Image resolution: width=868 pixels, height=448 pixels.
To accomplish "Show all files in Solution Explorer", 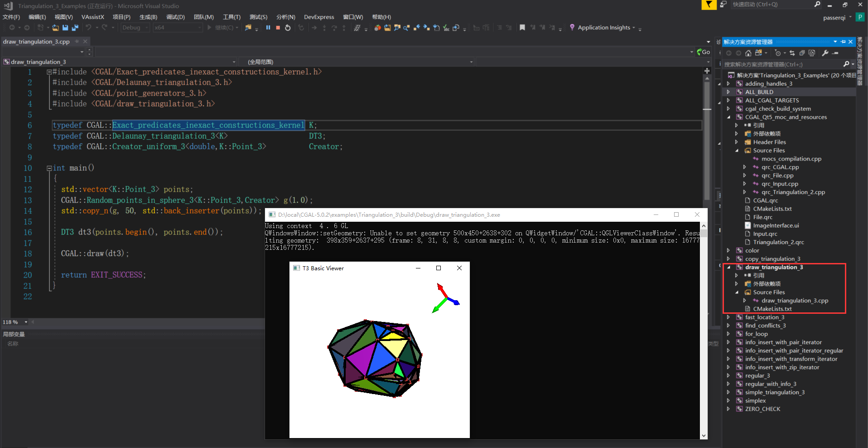I will coord(812,53).
